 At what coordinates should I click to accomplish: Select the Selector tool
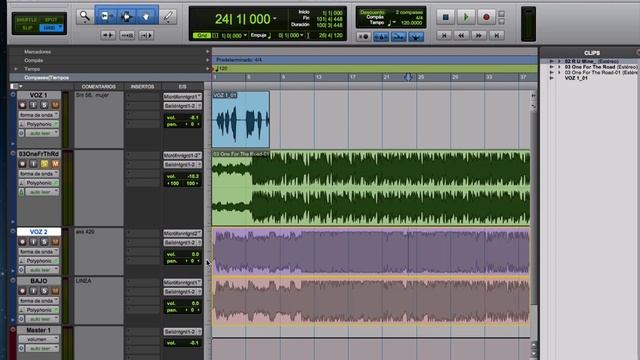tap(126, 16)
